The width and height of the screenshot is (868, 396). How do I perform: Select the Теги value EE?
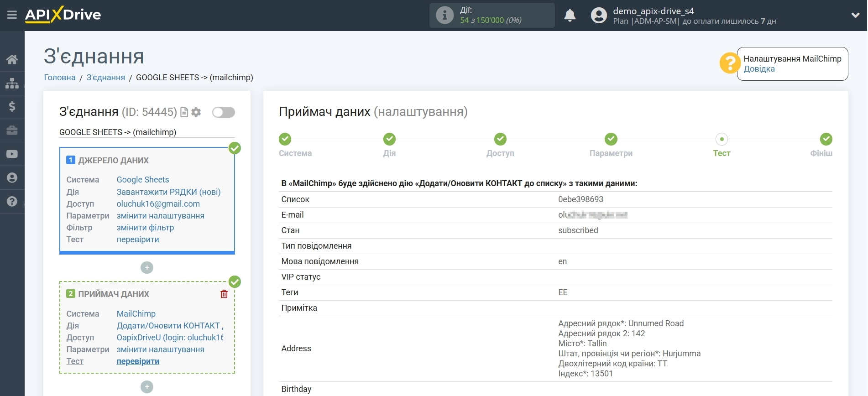pyautogui.click(x=563, y=292)
